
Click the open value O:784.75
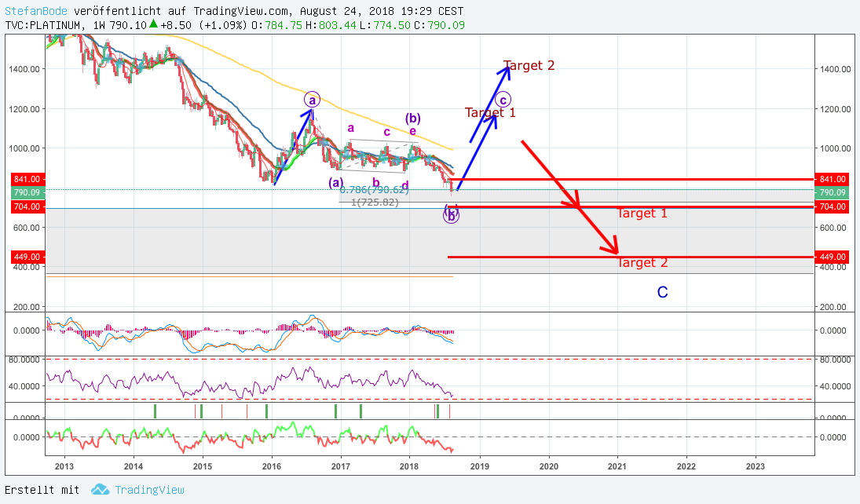pos(277,25)
